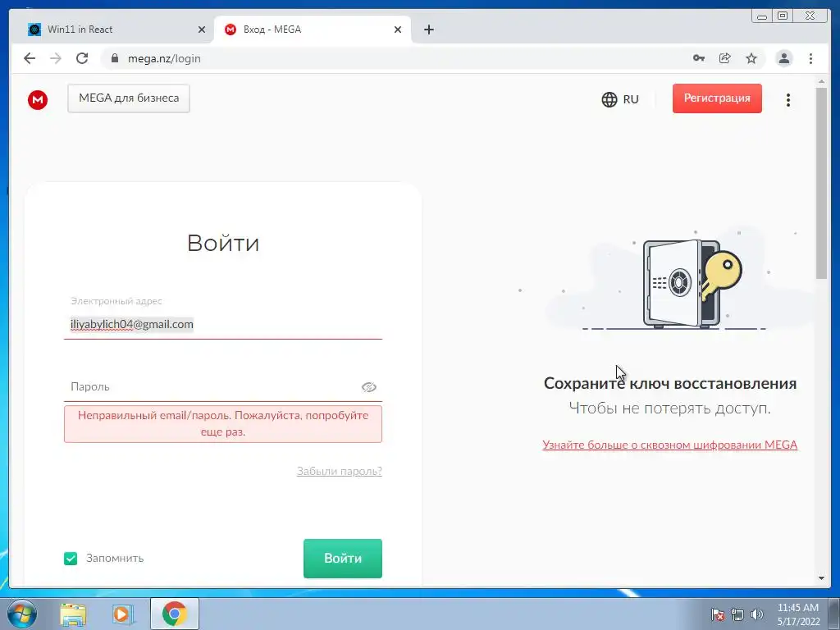Uncheck the Запомнить checkbox
840x630 pixels.
point(71,559)
